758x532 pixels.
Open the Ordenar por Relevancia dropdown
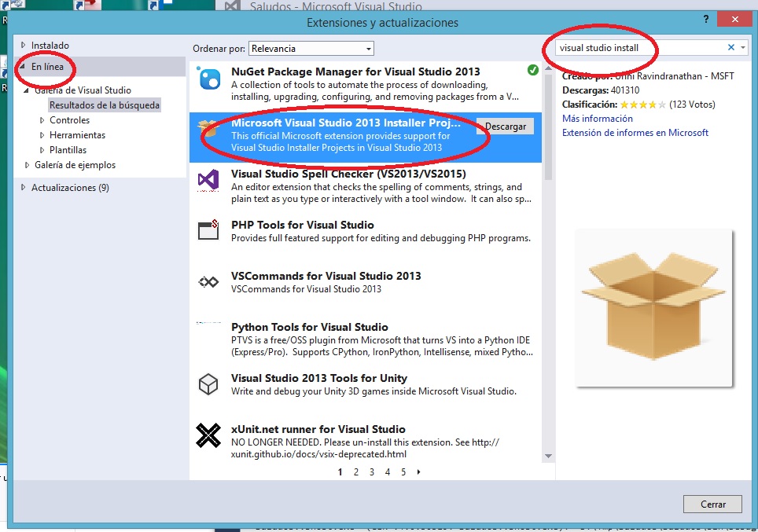(311, 48)
